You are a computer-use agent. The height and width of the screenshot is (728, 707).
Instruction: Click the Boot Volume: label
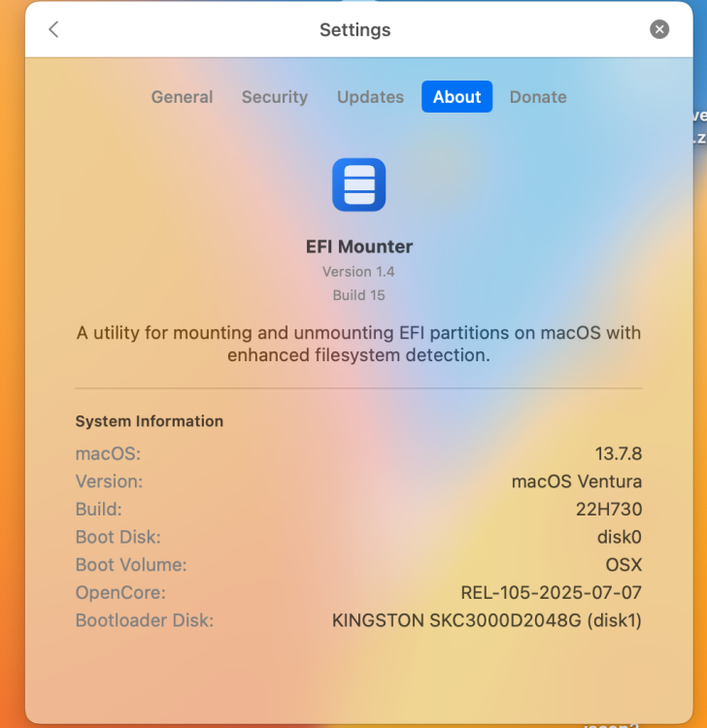coord(131,565)
